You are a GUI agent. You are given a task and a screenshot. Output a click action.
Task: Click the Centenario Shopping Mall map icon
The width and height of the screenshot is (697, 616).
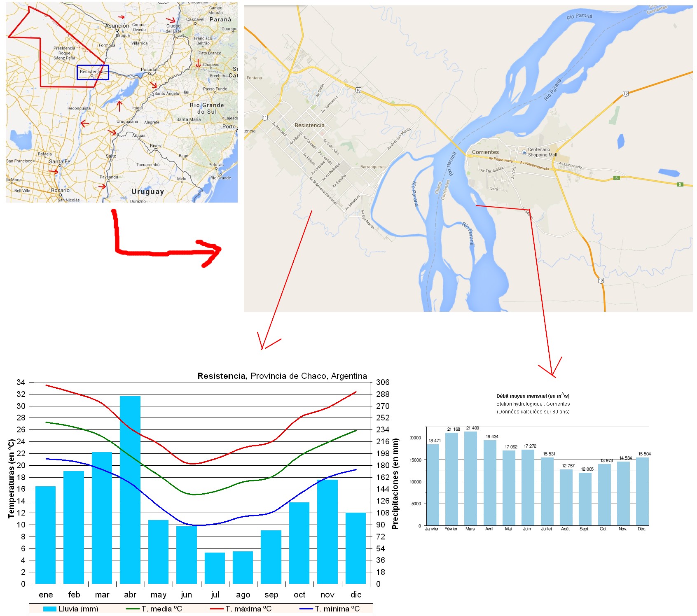[x=524, y=152]
